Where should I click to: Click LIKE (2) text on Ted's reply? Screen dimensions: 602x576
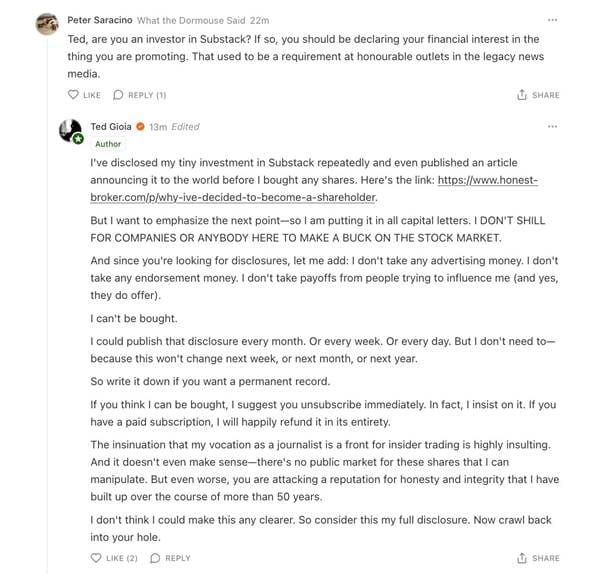pyautogui.click(x=121, y=558)
